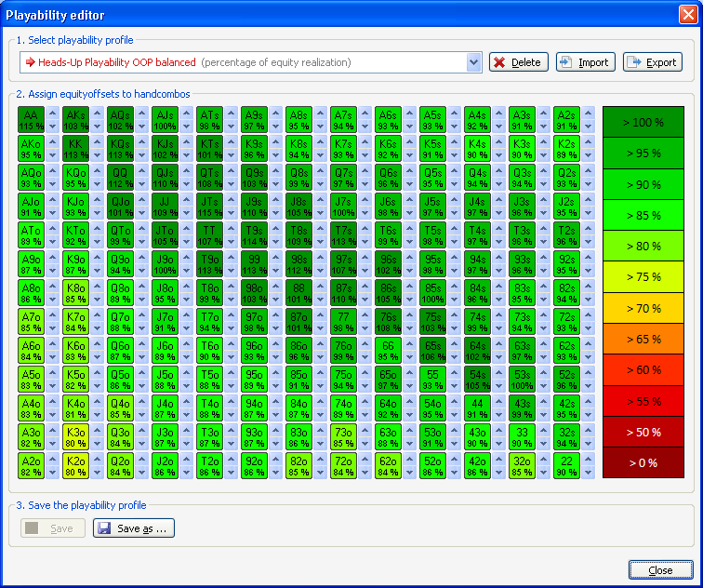Decrease AA equity with down arrow
This screenshot has width=703, height=588.
point(53,127)
